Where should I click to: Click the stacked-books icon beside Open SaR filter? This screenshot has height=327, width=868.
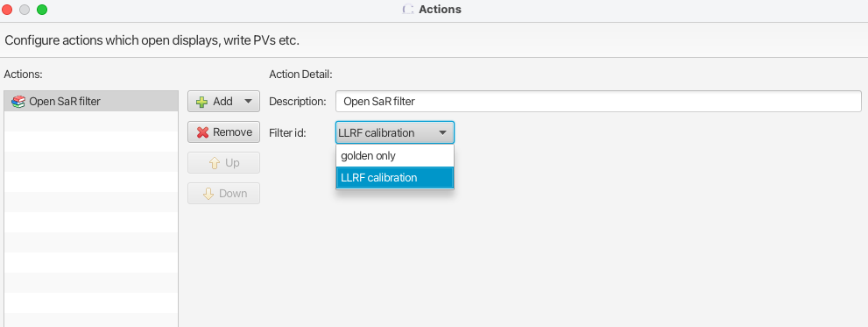18,102
